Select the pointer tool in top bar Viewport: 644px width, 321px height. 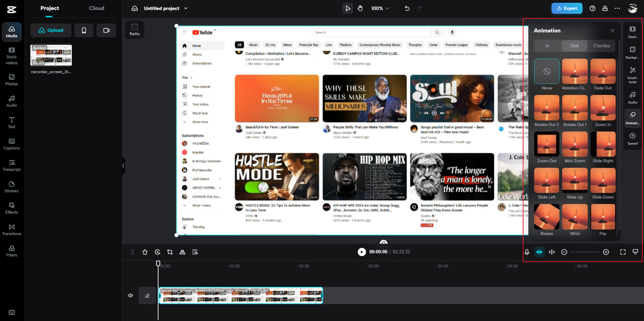click(348, 8)
